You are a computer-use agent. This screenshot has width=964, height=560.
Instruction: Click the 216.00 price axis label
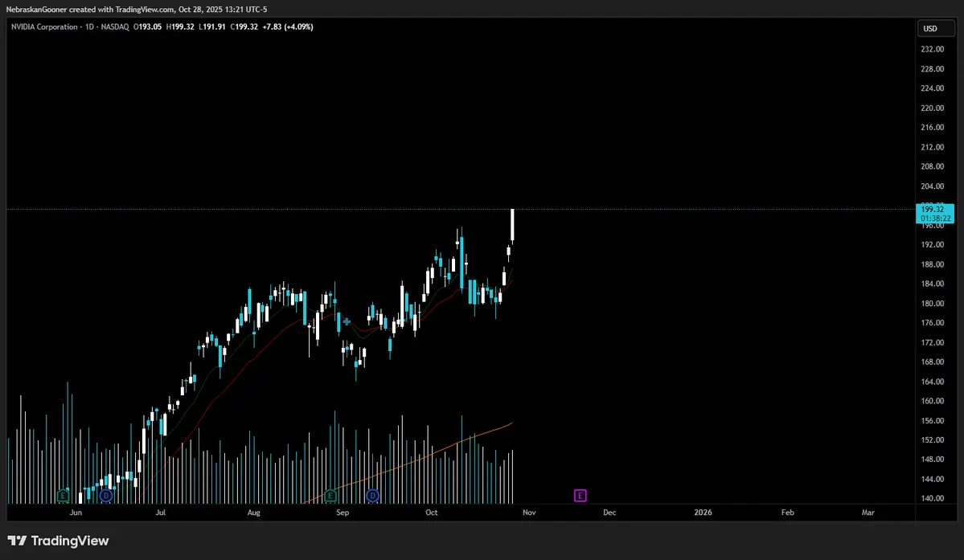(x=932, y=128)
